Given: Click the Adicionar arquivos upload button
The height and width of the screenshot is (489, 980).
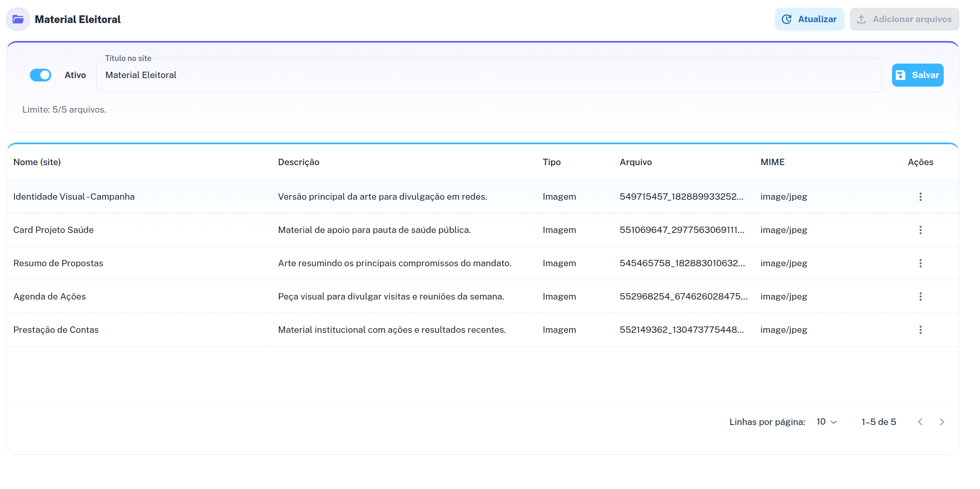Looking at the screenshot, I should click(904, 19).
